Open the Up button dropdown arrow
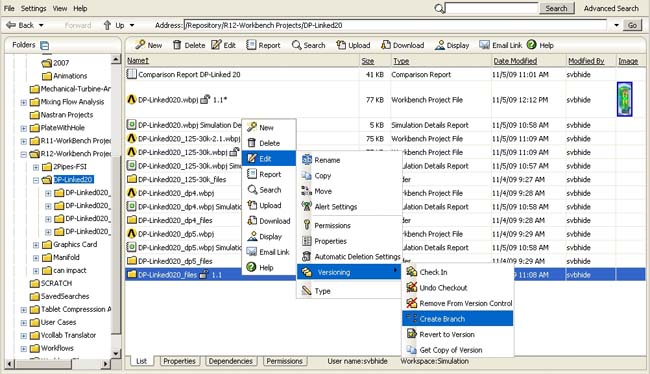The image size is (650, 374). (132, 25)
